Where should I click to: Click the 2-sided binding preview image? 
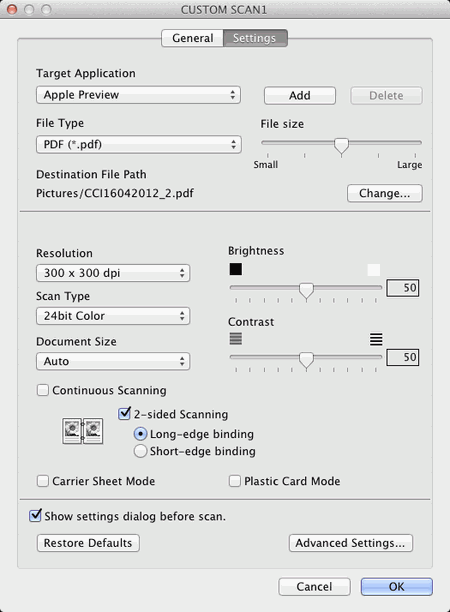point(82,431)
